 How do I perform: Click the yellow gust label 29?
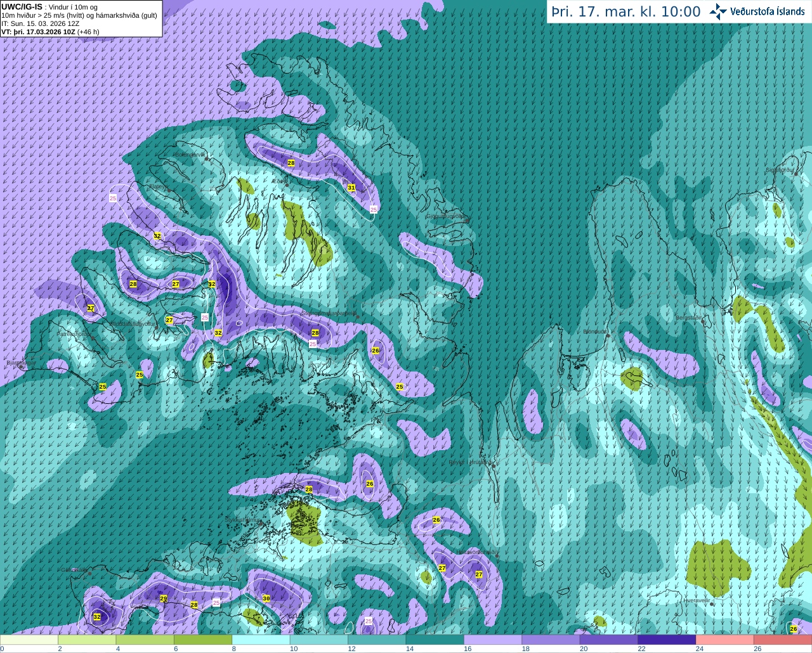pyautogui.click(x=163, y=598)
